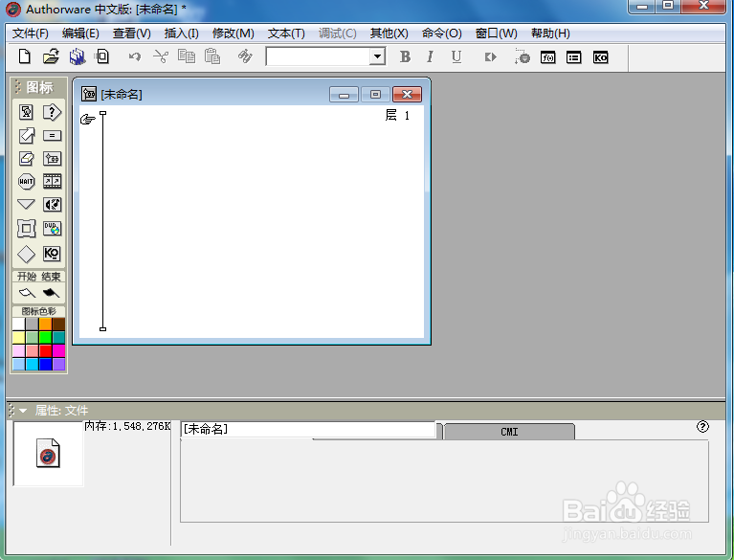This screenshot has height=560, width=734.
Task: Open the text style dropdown arrow
Action: point(377,57)
